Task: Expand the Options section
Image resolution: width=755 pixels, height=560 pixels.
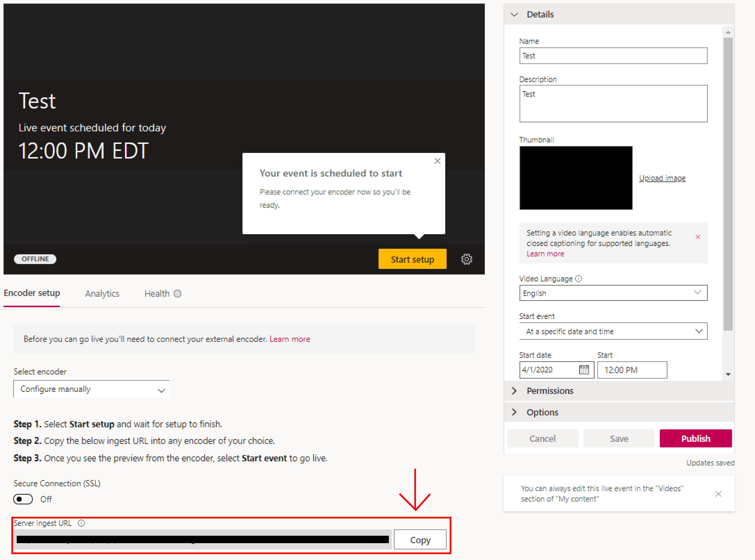Action: 619,412
